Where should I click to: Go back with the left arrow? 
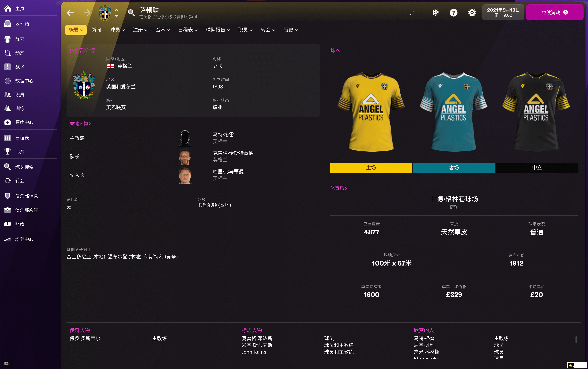point(70,13)
